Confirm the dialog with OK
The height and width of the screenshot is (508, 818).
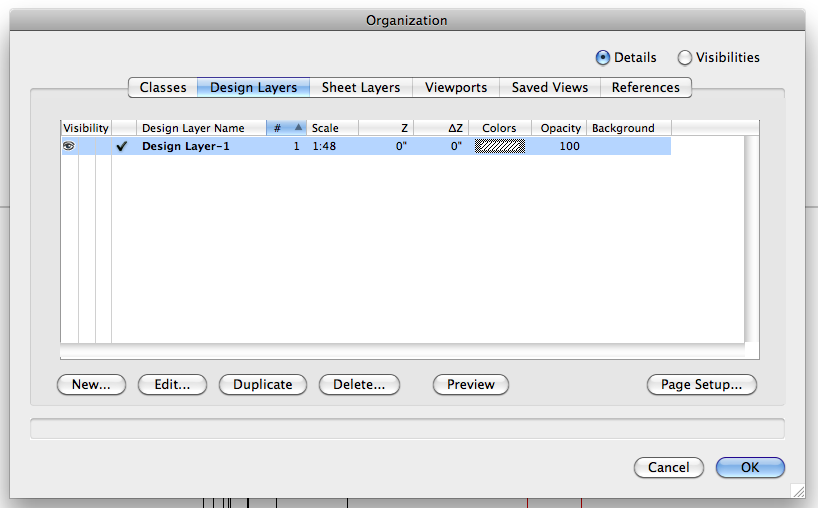(x=750, y=467)
